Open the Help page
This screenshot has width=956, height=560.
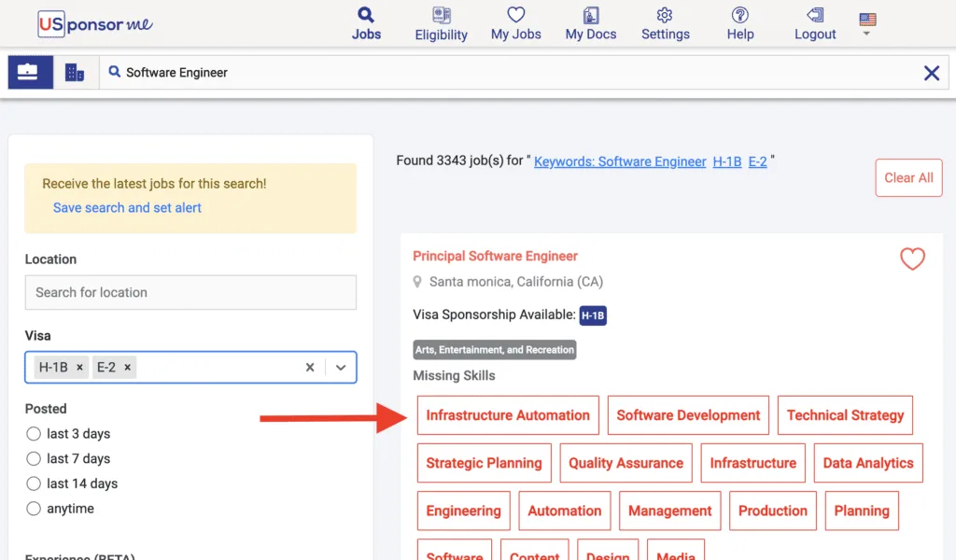[x=740, y=23]
